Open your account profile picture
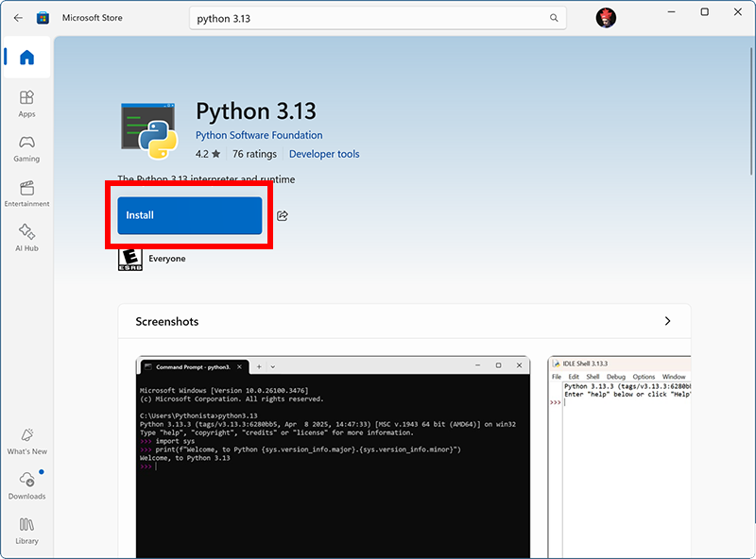 (606, 16)
